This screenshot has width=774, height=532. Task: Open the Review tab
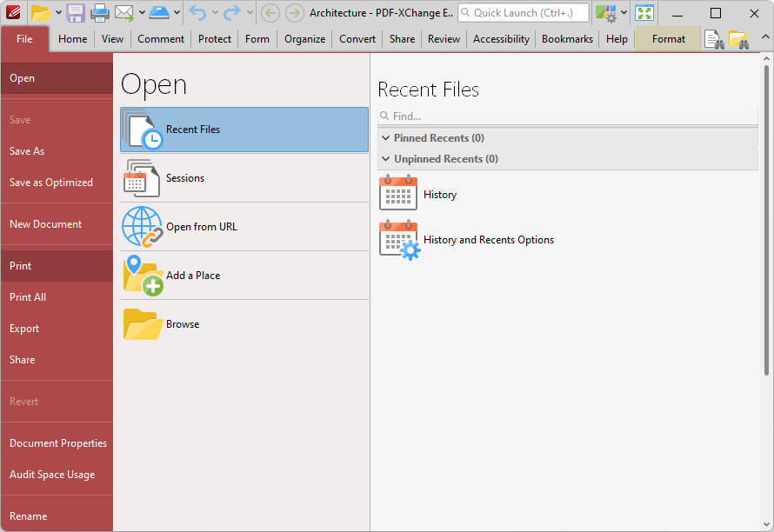tap(444, 39)
